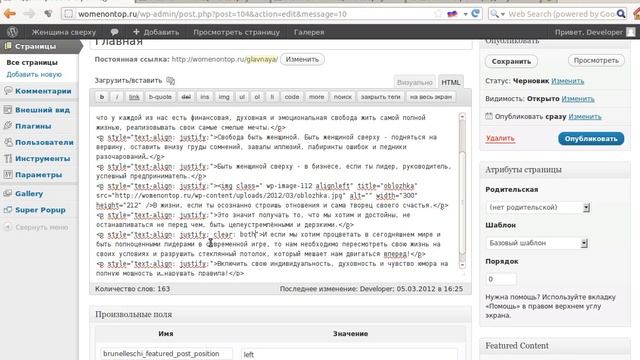
Task: Click the editor vertical scrollbar
Action: [x=462, y=191]
